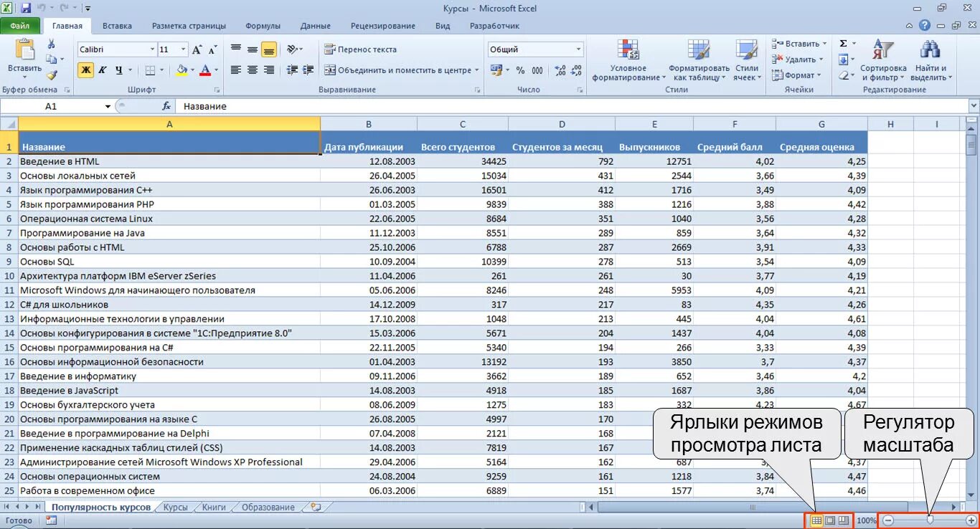Click Удалить in the Ячейки group
The height and width of the screenshot is (529, 980).
pos(798,59)
